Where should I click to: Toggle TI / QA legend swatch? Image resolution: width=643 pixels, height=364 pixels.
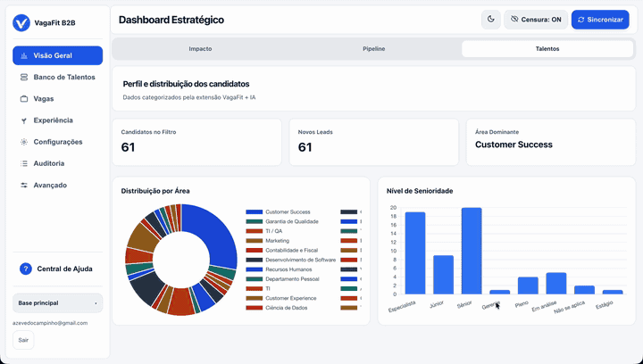point(255,231)
